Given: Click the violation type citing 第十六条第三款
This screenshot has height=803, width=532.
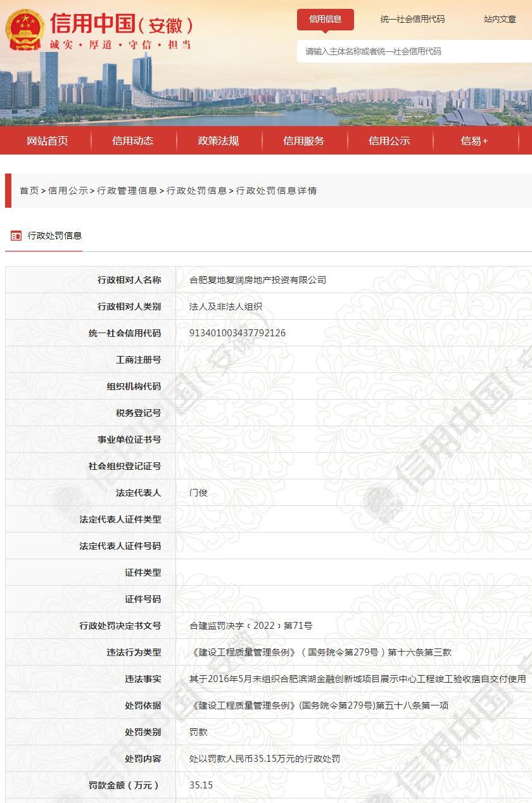Looking at the screenshot, I should coord(320,652).
